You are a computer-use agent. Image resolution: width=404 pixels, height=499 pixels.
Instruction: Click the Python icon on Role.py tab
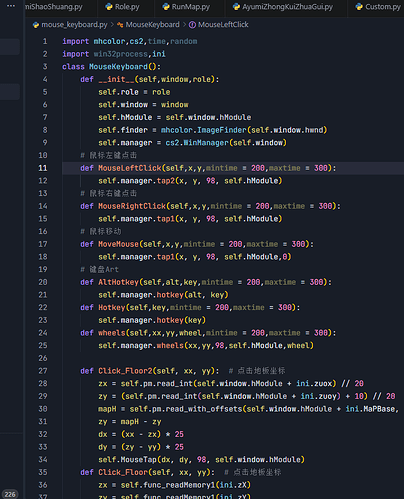coord(109,7)
